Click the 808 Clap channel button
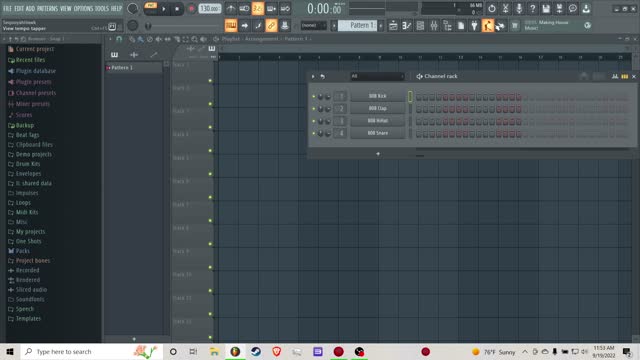The height and width of the screenshot is (360, 640). pos(378,108)
